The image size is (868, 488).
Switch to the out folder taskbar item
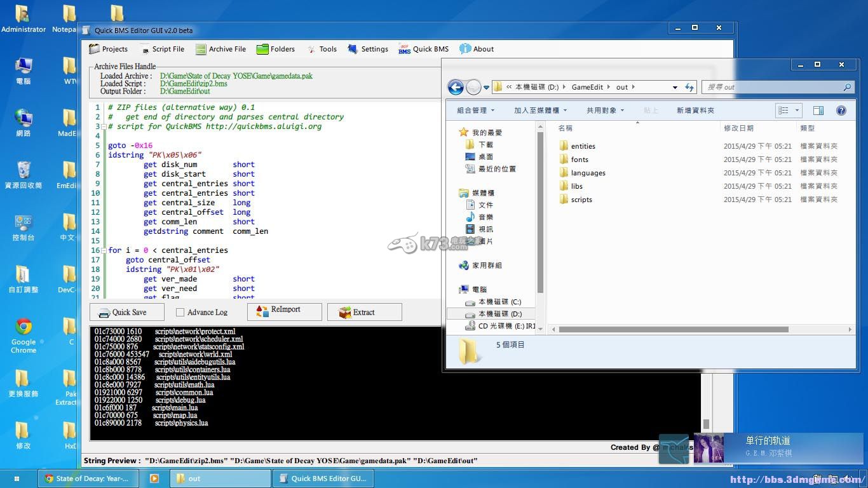point(219,478)
